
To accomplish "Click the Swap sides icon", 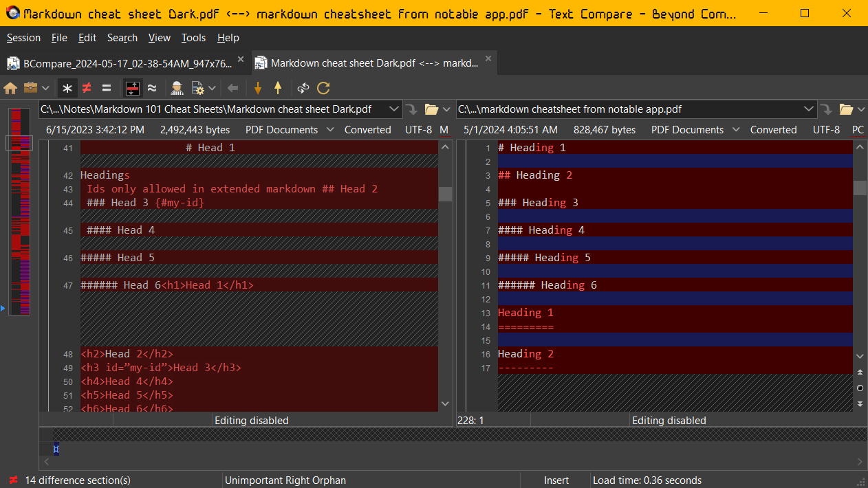I will point(303,88).
